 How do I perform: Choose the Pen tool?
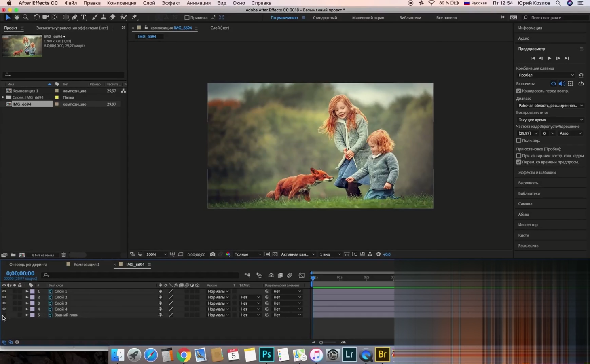[75, 17]
